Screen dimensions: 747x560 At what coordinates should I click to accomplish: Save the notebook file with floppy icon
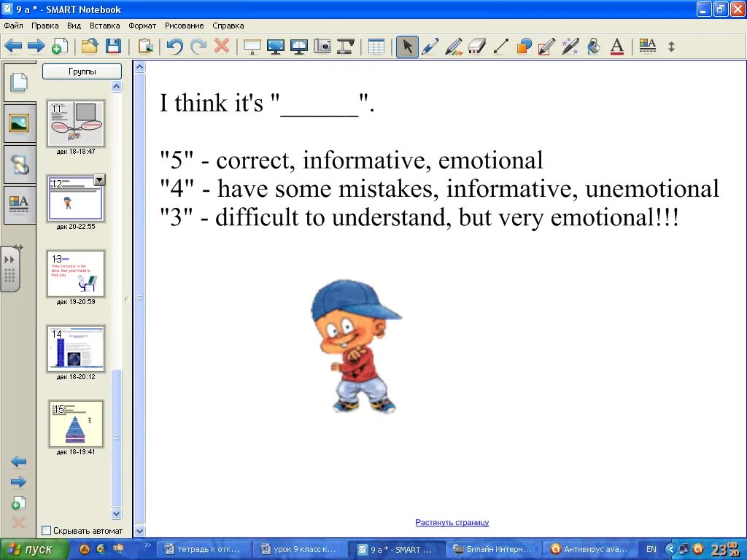(113, 46)
